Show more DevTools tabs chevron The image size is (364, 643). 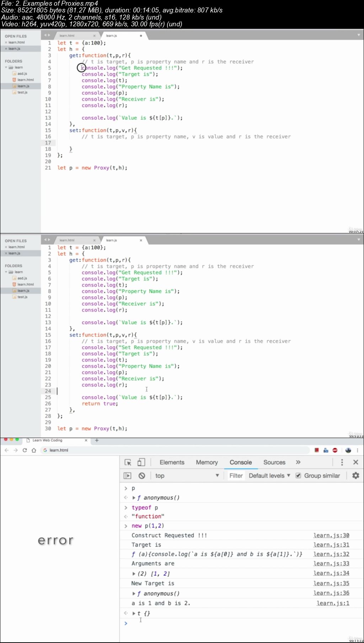point(298,462)
